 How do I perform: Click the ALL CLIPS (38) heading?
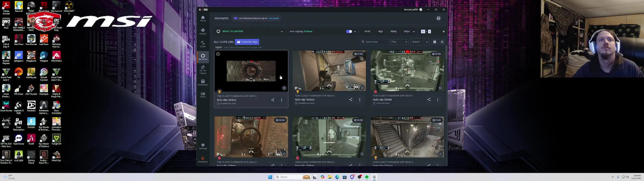(x=224, y=42)
